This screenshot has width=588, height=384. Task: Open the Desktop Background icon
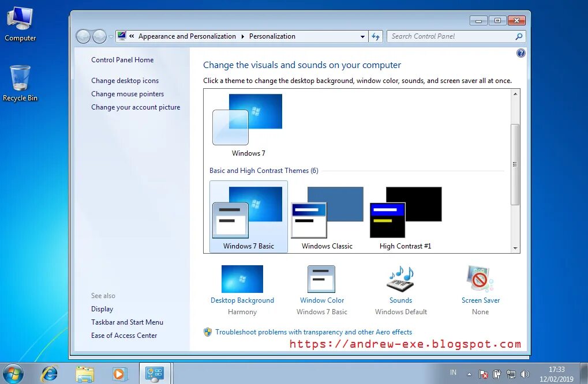pyautogui.click(x=242, y=279)
